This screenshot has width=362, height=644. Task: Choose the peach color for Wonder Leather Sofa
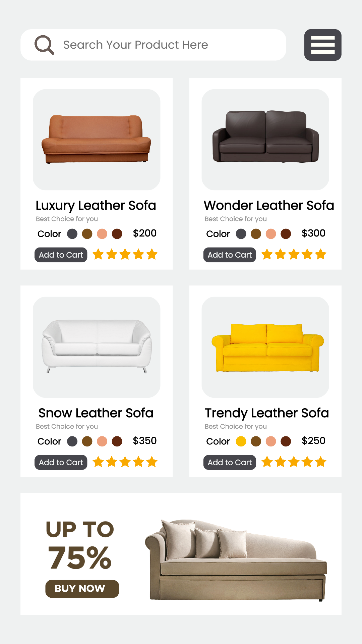tap(271, 234)
